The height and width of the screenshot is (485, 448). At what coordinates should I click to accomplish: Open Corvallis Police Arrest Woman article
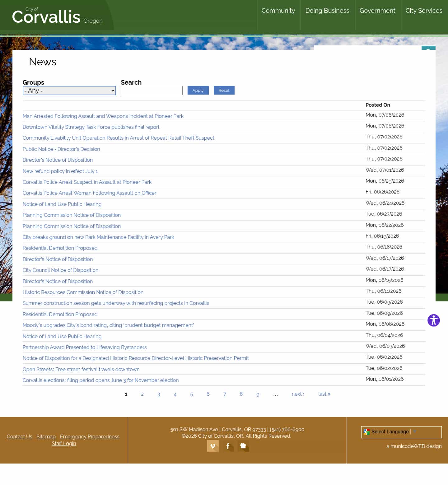89,193
